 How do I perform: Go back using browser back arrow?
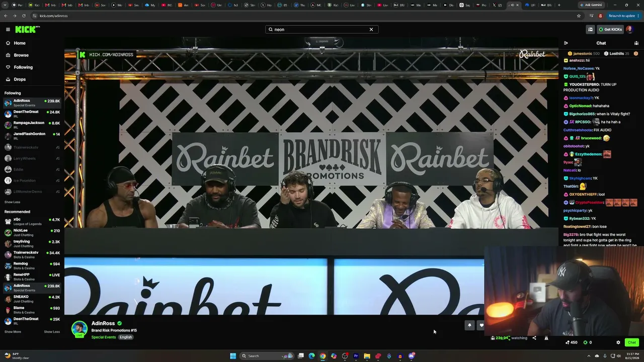pos(7,16)
